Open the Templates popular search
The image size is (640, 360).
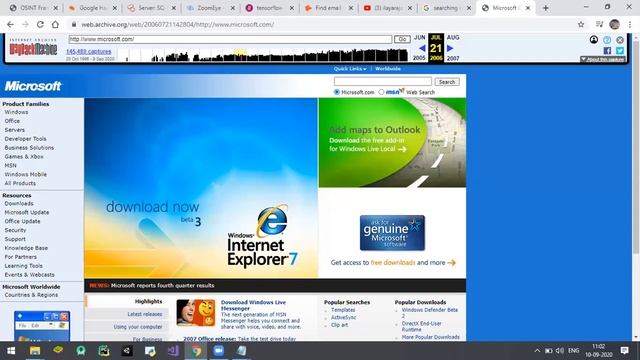pos(343,310)
